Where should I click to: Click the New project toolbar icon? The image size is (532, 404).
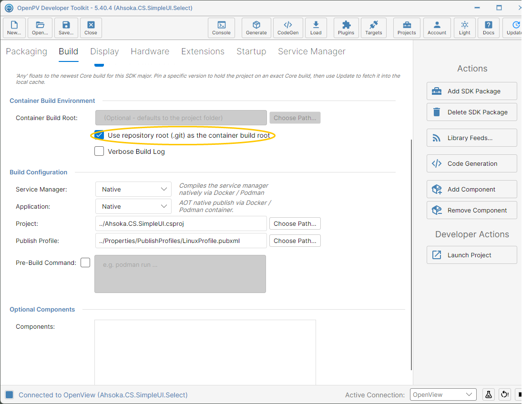click(x=14, y=28)
